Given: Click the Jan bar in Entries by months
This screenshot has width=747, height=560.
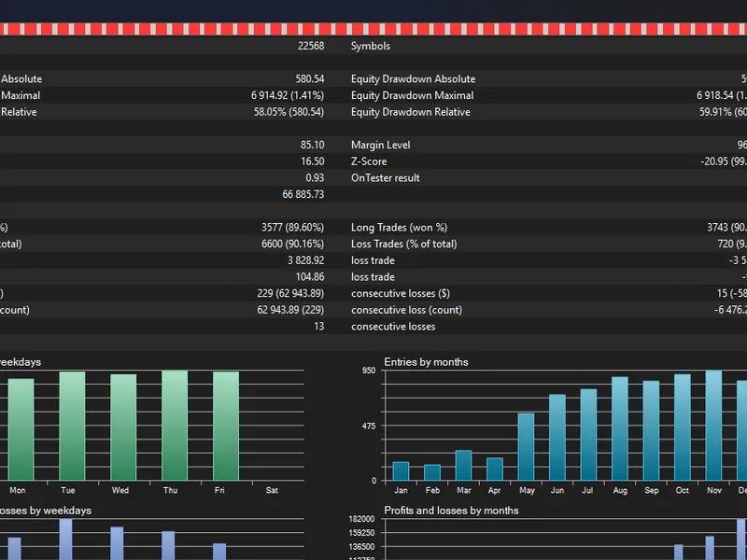Looking at the screenshot, I should pos(402,471).
